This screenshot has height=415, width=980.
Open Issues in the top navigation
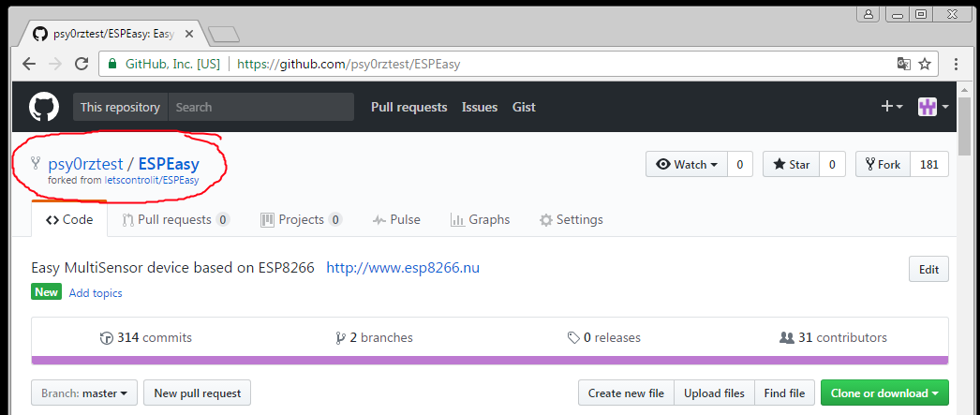coord(480,107)
